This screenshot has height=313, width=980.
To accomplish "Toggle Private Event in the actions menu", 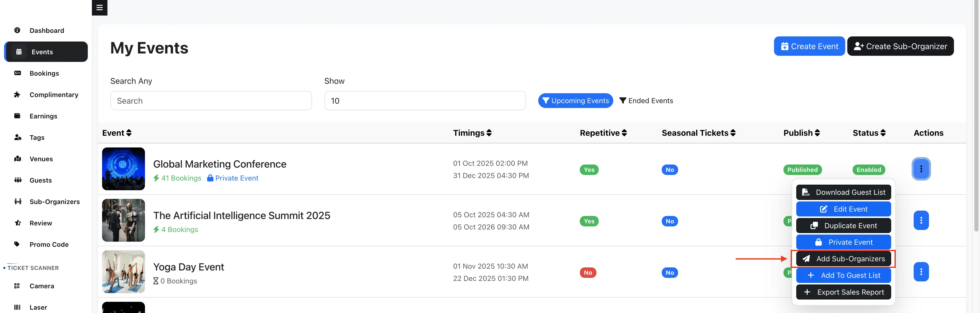I will tap(843, 242).
